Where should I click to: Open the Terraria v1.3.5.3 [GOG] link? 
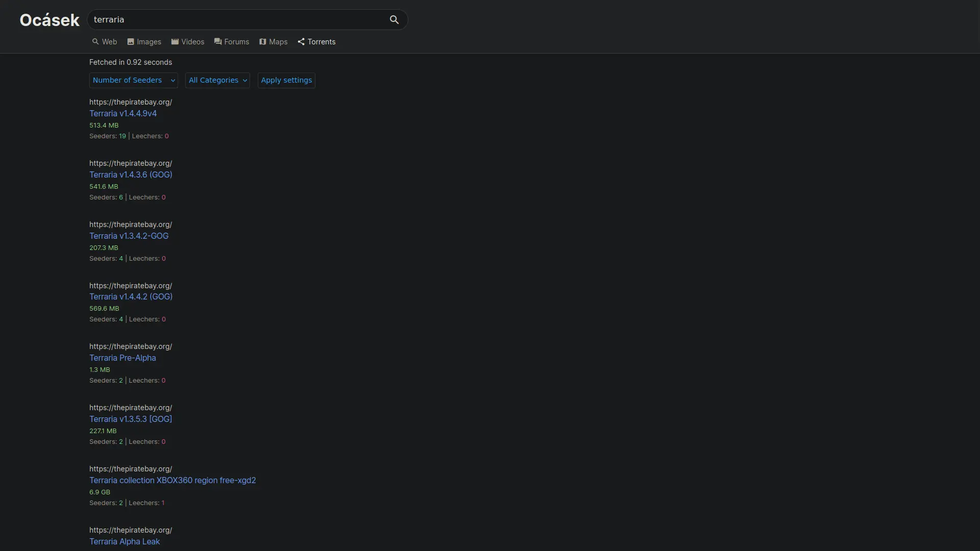131,419
